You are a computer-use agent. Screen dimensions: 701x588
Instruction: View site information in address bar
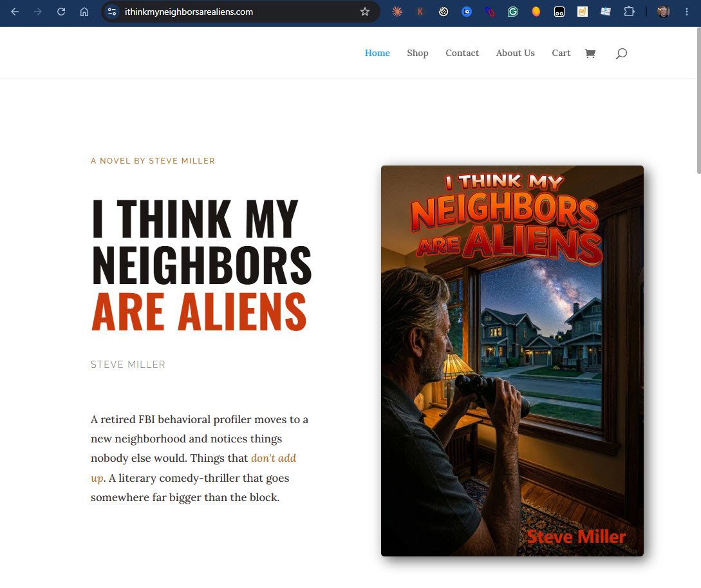point(112,12)
